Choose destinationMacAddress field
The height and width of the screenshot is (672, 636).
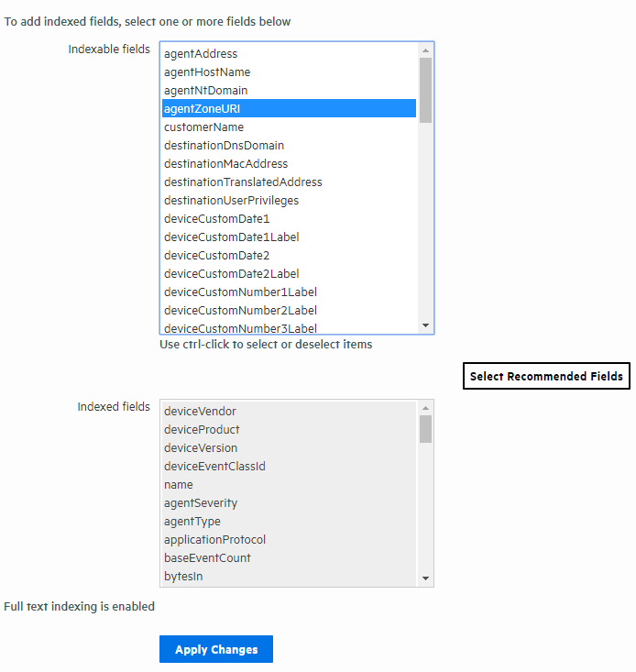coord(225,164)
